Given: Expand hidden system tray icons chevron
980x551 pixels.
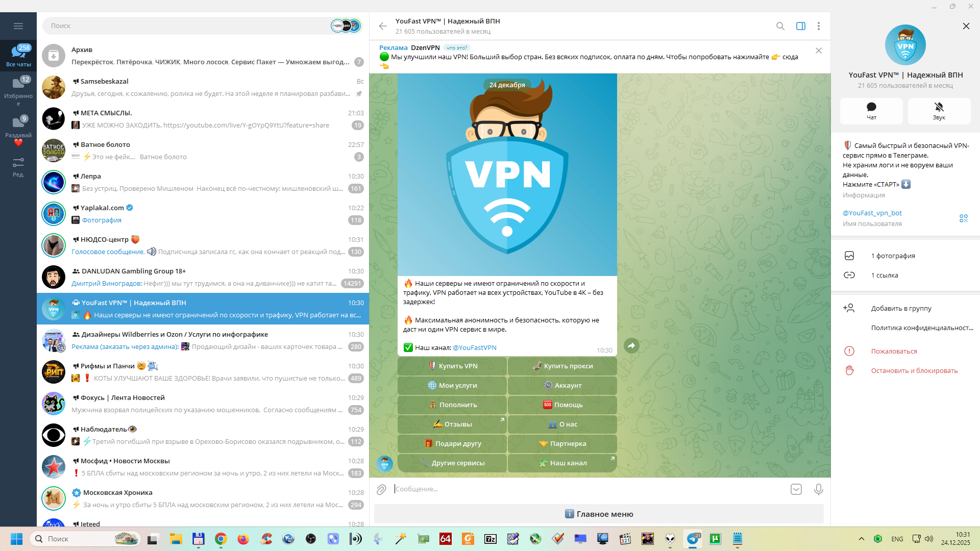Looking at the screenshot, I should [861, 539].
